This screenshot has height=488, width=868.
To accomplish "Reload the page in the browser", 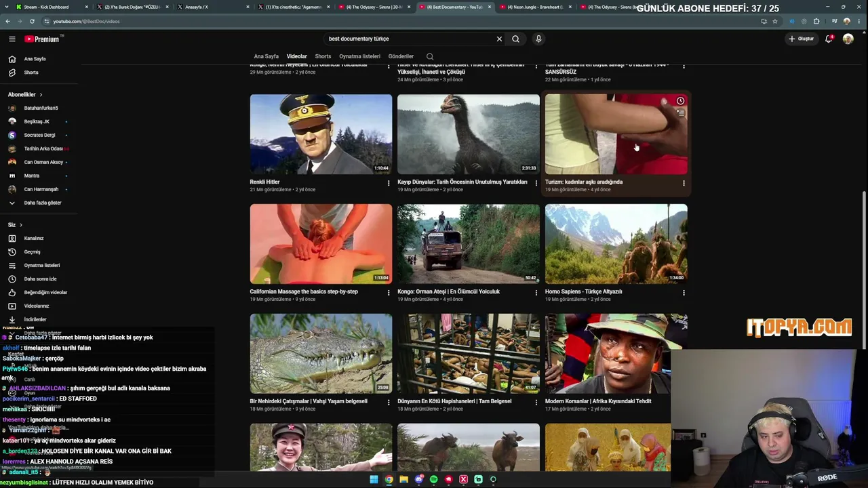I will pyautogui.click(x=32, y=21).
